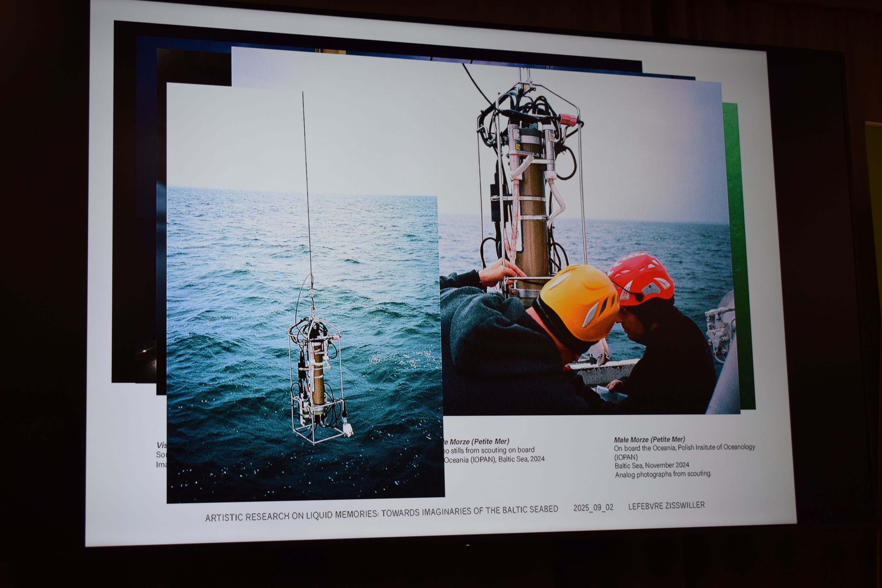882x588 pixels.
Task: Click the 'LEFEBVRE ZISSWILLER' author name
Action: tap(666, 505)
